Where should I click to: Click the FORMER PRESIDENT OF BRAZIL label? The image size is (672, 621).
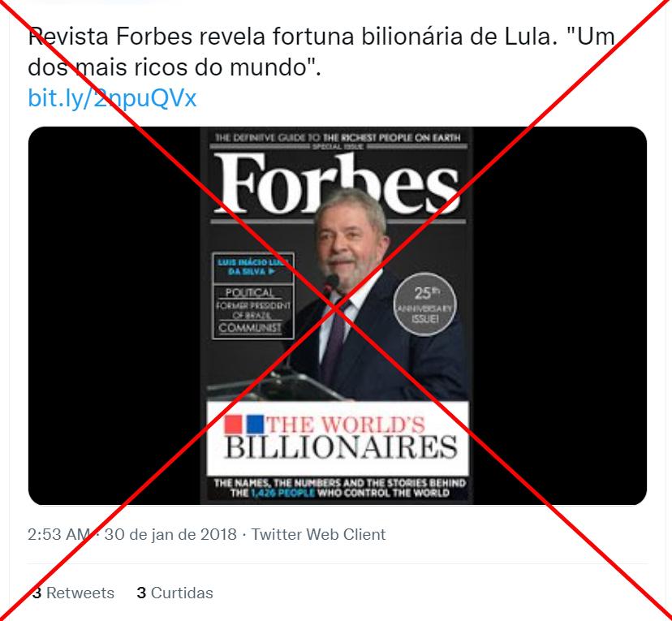coord(252,310)
